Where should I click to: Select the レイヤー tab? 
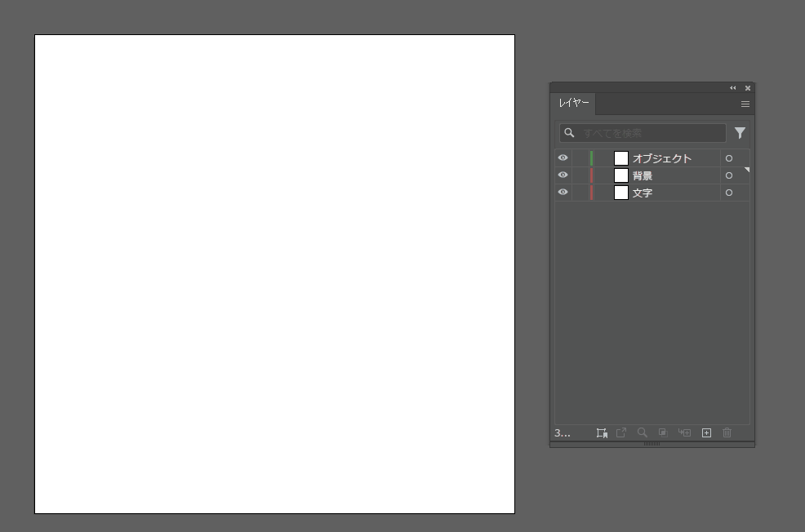click(574, 104)
